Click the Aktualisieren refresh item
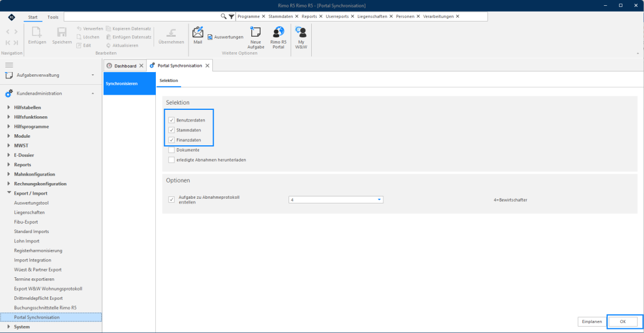 pyautogui.click(x=122, y=45)
